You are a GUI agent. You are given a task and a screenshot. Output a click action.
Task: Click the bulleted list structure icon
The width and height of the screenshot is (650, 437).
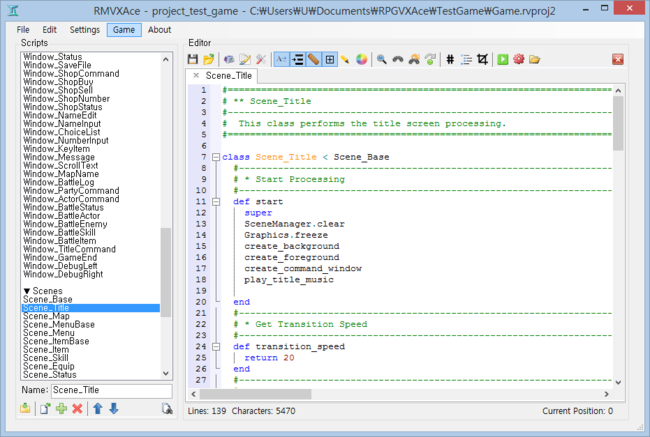coord(466,59)
